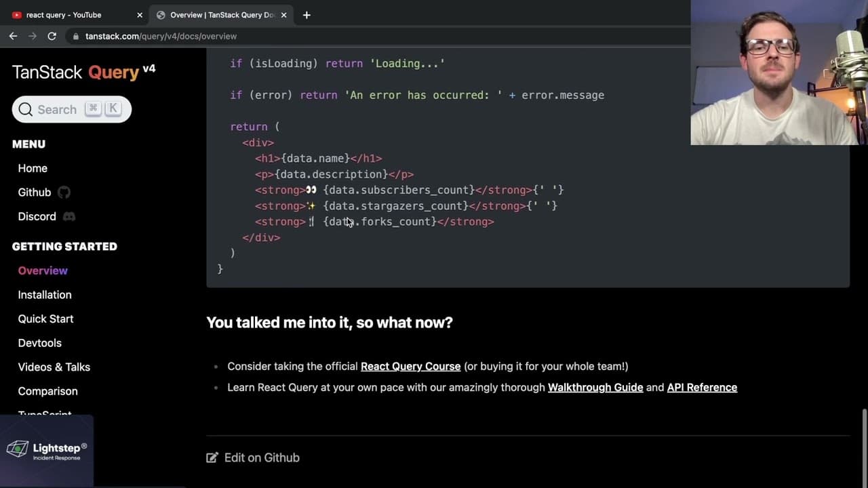Screen dimensions: 868x488
Task: Go back with the browser back arrow
Action: click(13, 36)
